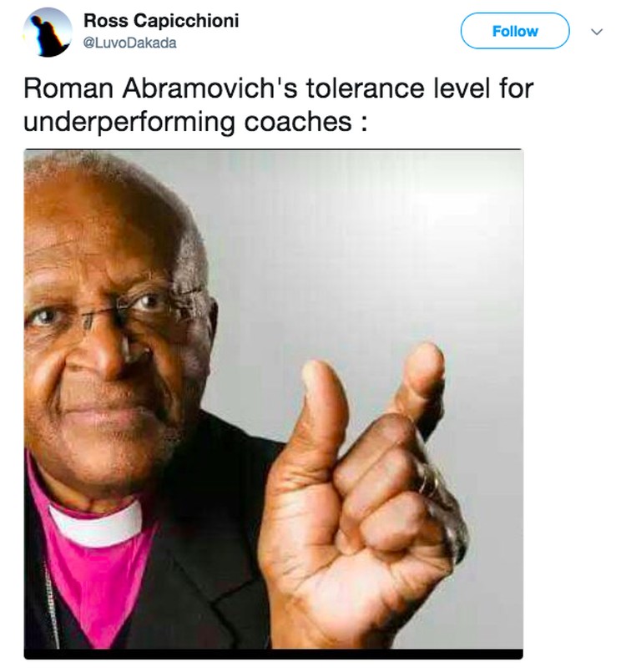Select the tweet text about underperforming coaches

(279, 105)
